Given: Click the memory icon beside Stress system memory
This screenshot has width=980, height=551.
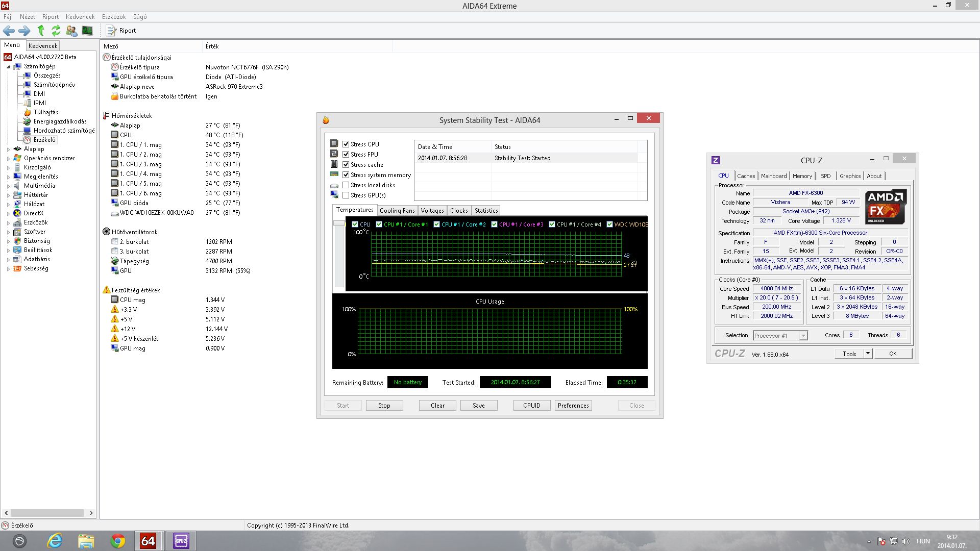Looking at the screenshot, I should (x=334, y=174).
